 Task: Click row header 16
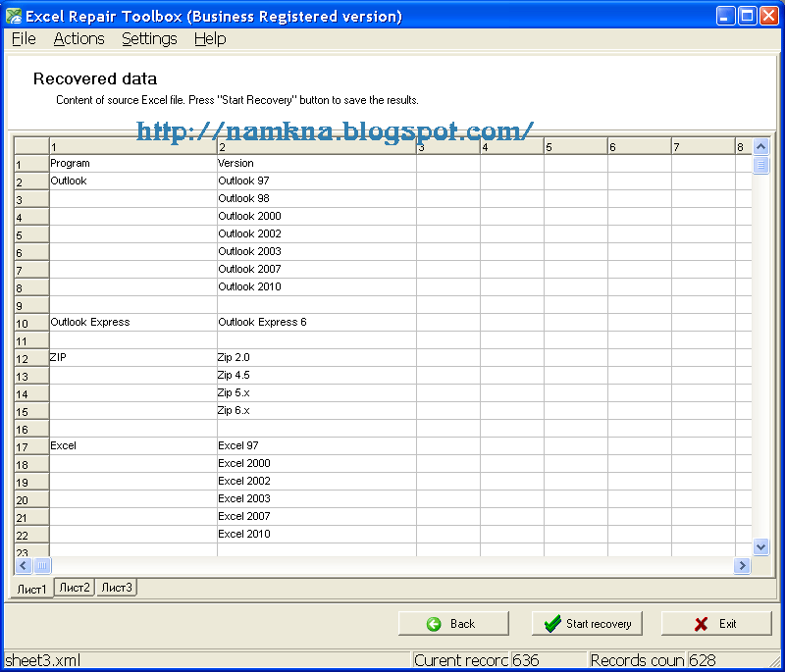pyautogui.click(x=31, y=429)
